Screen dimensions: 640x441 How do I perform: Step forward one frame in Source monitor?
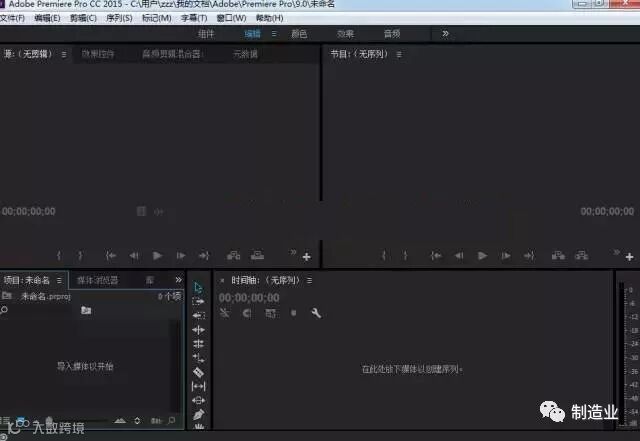coord(181,256)
